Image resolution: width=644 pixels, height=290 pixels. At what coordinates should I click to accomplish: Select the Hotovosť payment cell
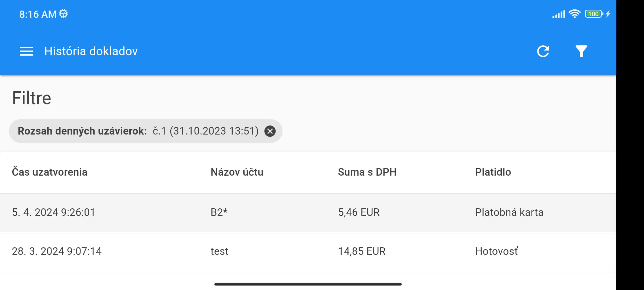[x=497, y=251]
